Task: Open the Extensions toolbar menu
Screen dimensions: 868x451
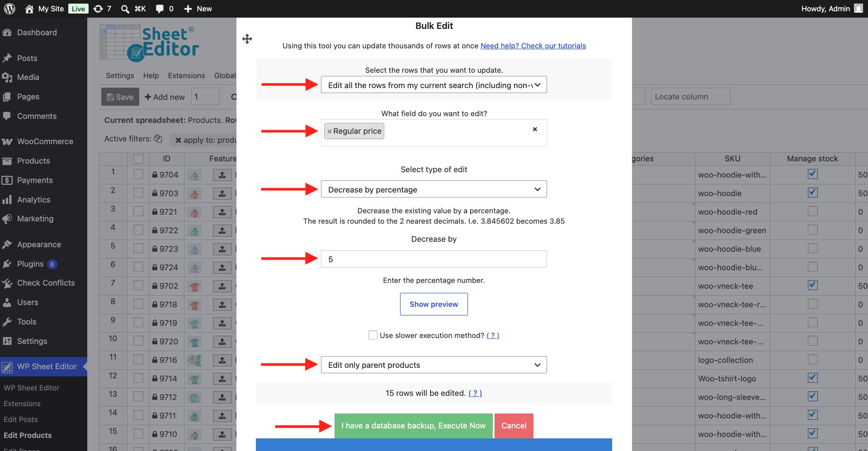Action: click(x=186, y=75)
